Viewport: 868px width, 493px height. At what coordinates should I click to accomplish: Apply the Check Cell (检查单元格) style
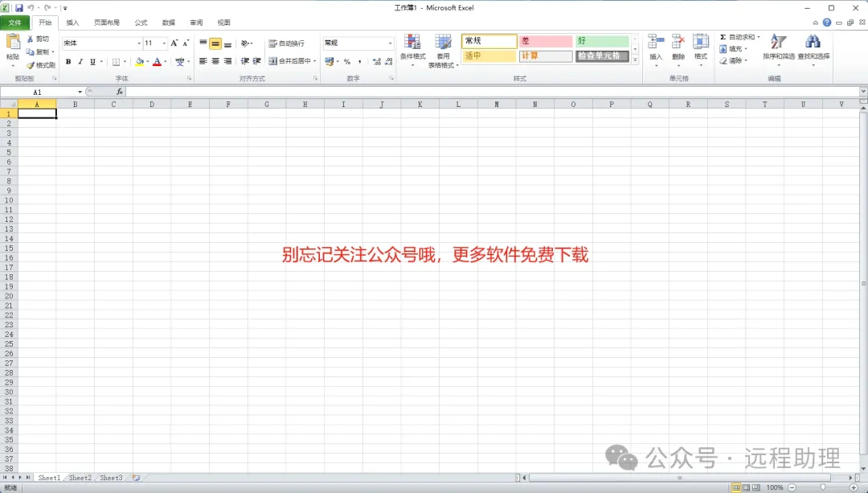click(x=602, y=56)
